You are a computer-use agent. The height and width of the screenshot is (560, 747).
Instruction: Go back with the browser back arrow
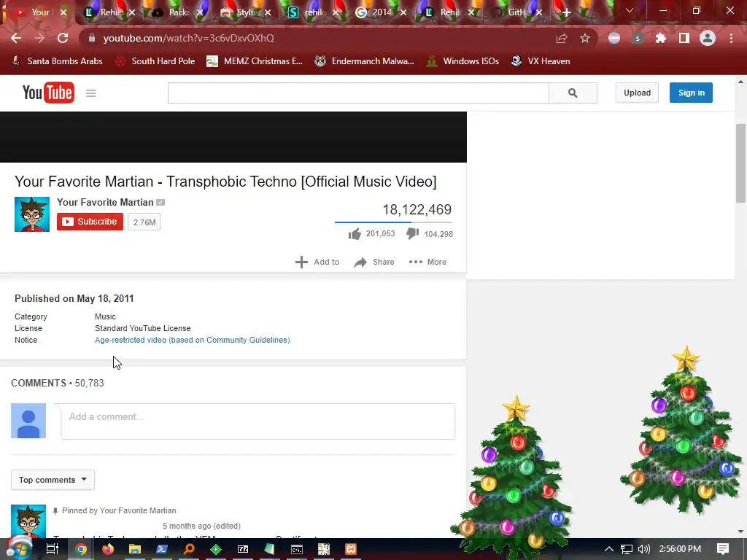click(16, 38)
